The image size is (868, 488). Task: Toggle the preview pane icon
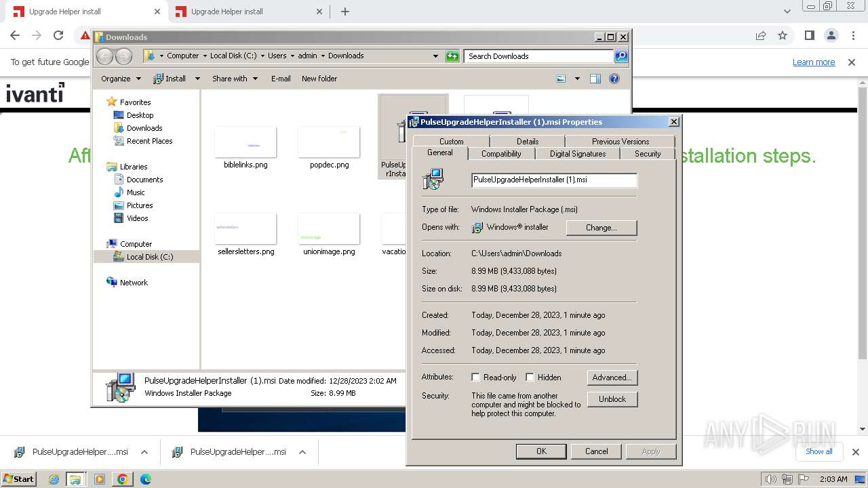coord(595,79)
